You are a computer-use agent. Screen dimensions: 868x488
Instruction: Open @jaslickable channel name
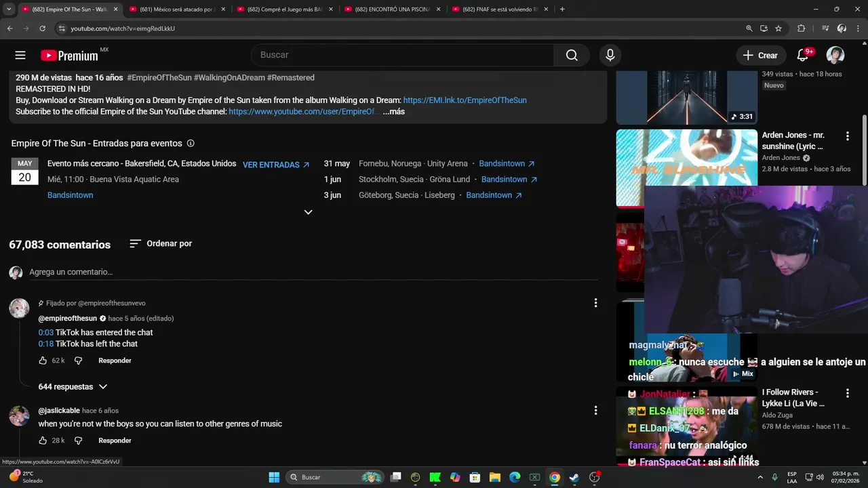pos(59,411)
